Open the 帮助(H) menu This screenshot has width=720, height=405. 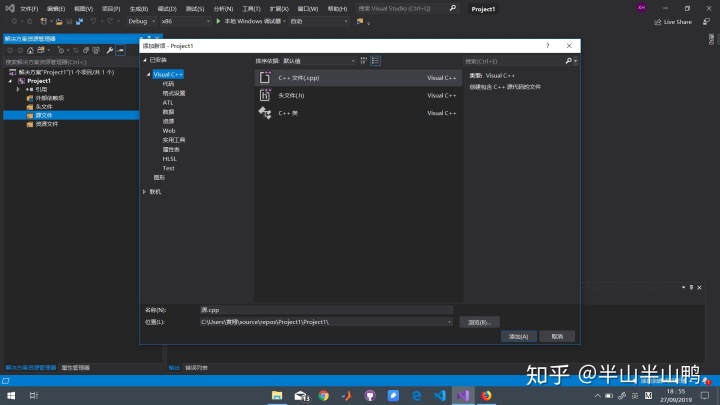pyautogui.click(x=338, y=9)
